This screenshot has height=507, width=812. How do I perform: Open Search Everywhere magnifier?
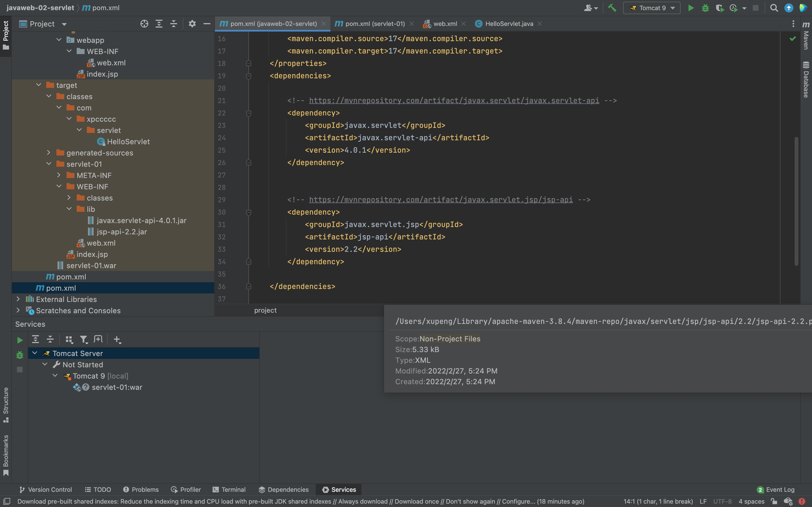[x=774, y=8]
